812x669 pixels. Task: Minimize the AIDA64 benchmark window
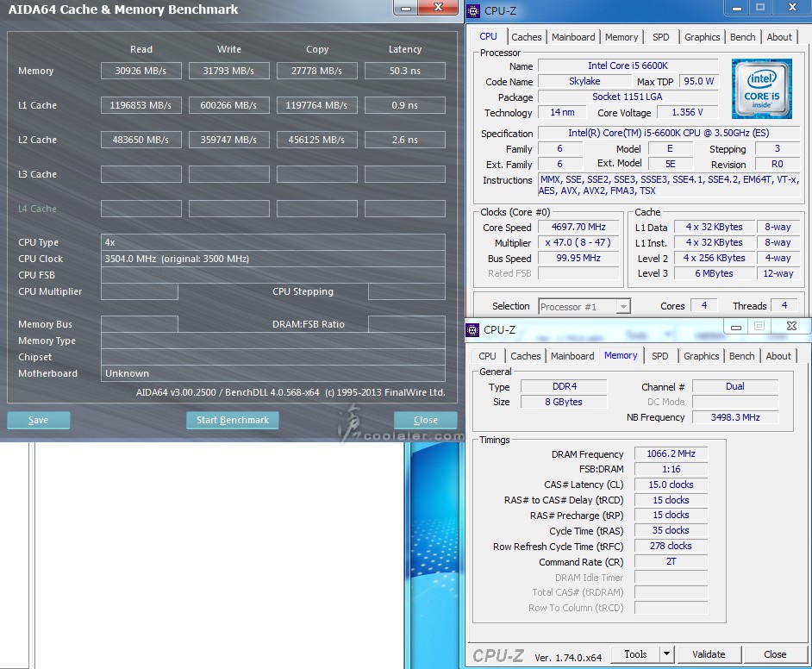click(x=406, y=8)
